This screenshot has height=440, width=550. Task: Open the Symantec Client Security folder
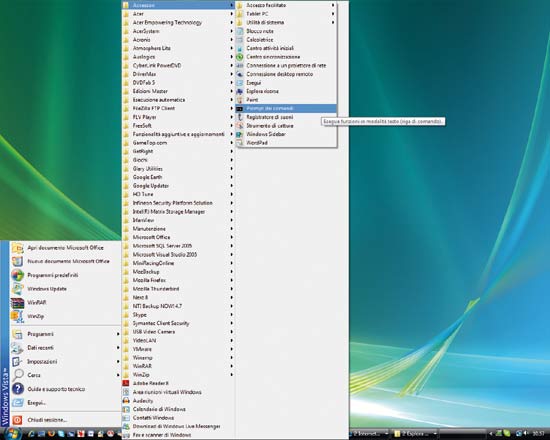click(x=178, y=323)
